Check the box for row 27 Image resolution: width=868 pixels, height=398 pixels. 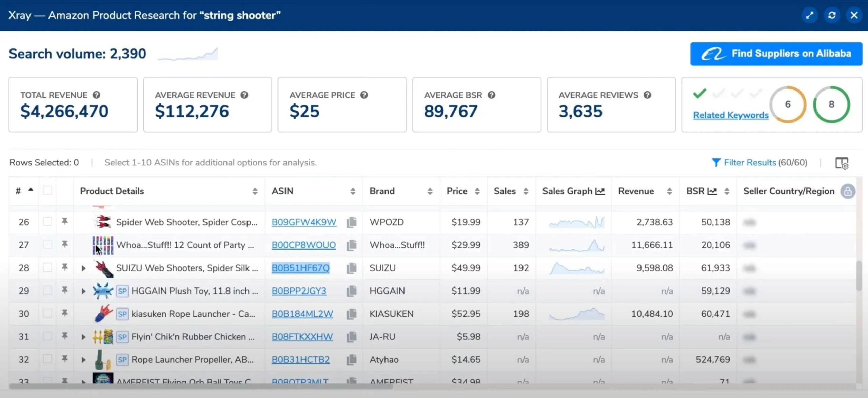pyautogui.click(x=47, y=244)
